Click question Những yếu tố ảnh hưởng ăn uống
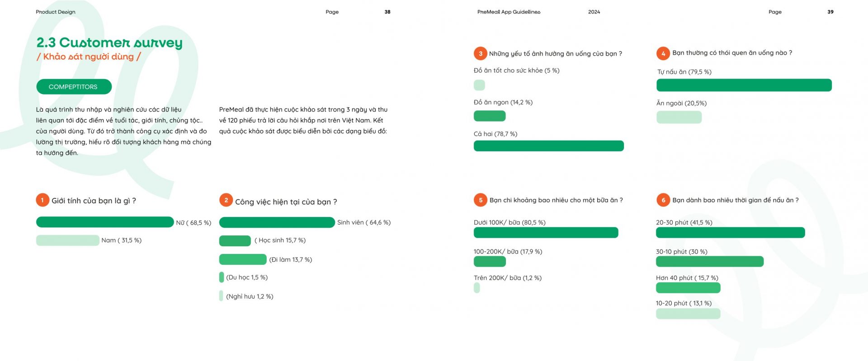Viewport: 868px width, 361px height. pyautogui.click(x=556, y=54)
